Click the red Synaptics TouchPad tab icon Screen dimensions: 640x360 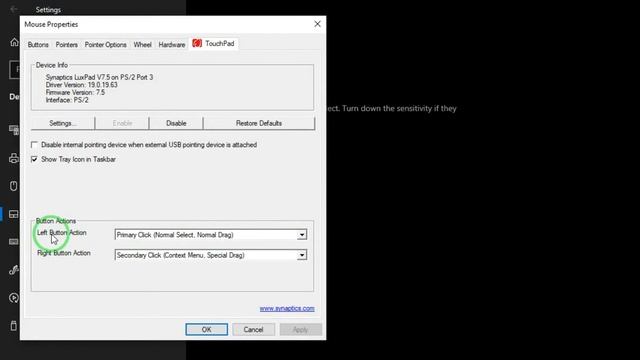point(197,43)
